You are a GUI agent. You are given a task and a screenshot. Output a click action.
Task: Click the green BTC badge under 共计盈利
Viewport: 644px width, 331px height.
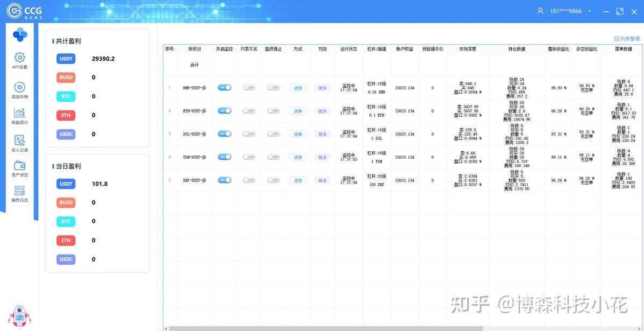(66, 96)
